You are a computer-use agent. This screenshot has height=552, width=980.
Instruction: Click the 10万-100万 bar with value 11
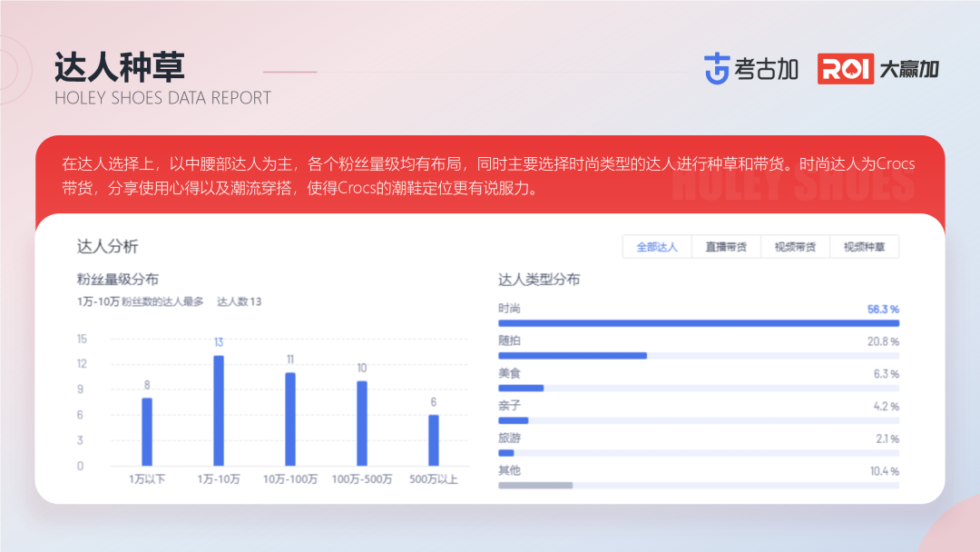coord(290,419)
